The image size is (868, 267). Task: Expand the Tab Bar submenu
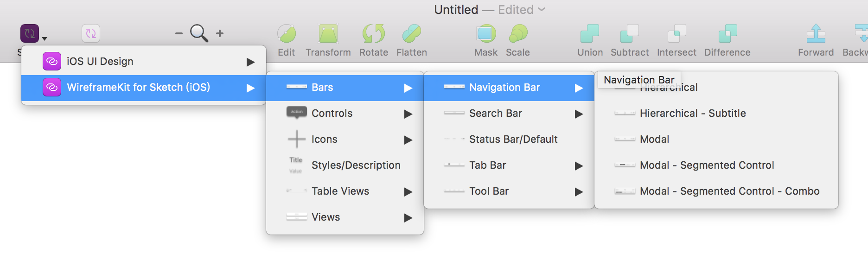(x=509, y=165)
